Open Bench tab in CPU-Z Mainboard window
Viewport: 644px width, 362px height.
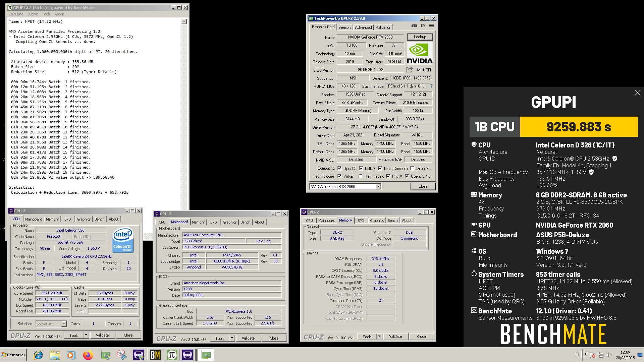tap(245, 222)
